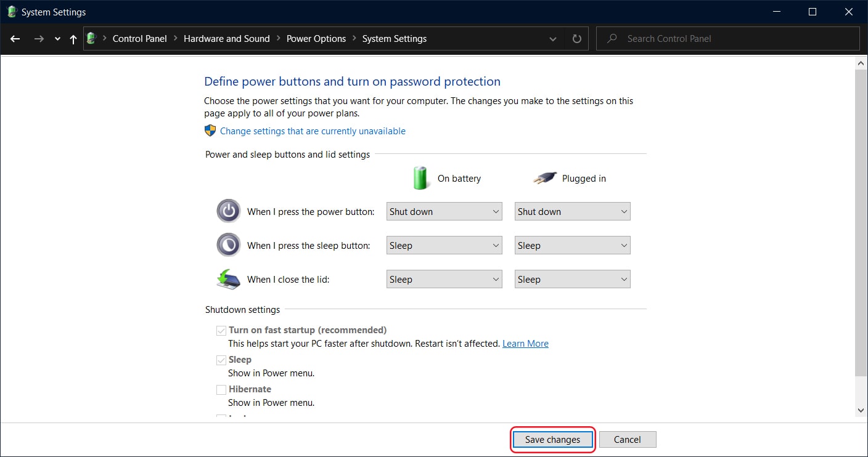Screen dimensions: 868x457
Task: Click the back arrow navigation icon
Action: [15, 38]
